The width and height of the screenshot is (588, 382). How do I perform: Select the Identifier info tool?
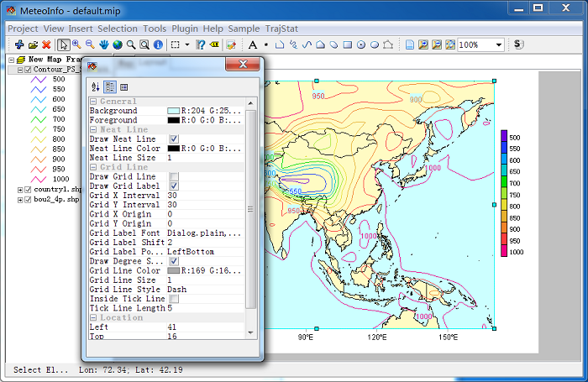point(158,44)
